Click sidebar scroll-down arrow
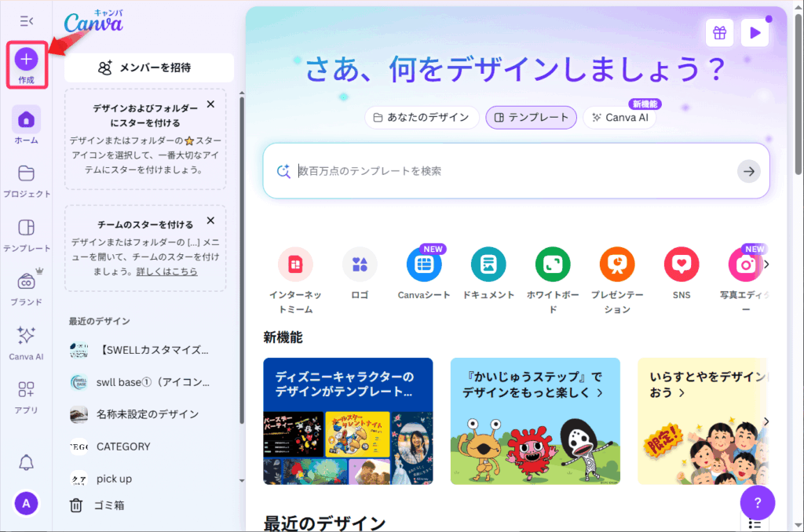The image size is (804, 532). pyautogui.click(x=242, y=481)
